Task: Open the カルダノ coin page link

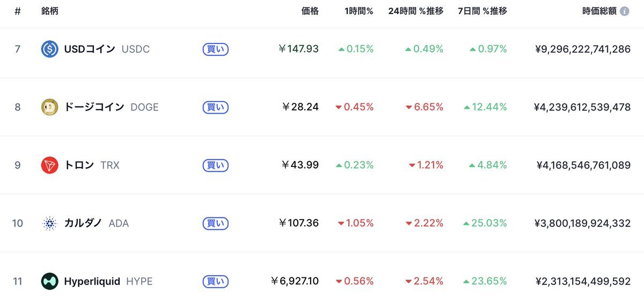Action: 83,223
